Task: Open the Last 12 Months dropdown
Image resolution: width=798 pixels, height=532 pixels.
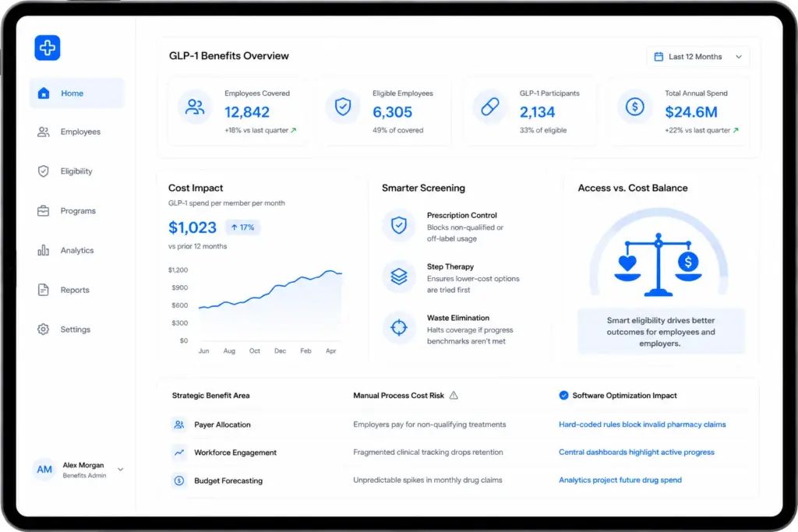Action: (698, 56)
